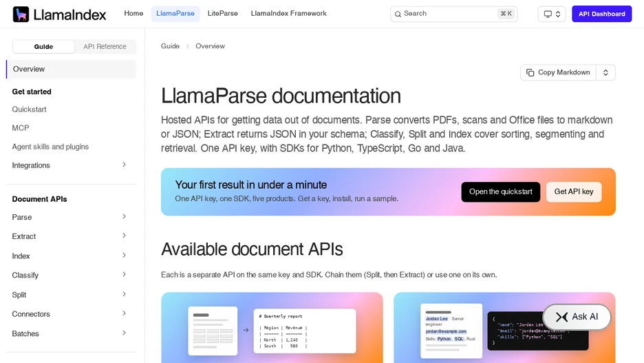644x363 pixels.
Task: Open the theme selector dropdown arrows
Action: [x=558, y=14]
